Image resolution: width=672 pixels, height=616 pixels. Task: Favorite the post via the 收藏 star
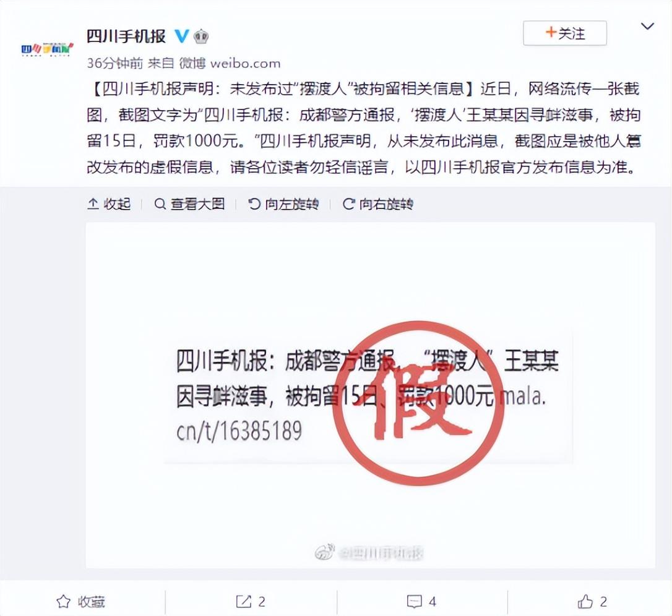tap(80, 601)
